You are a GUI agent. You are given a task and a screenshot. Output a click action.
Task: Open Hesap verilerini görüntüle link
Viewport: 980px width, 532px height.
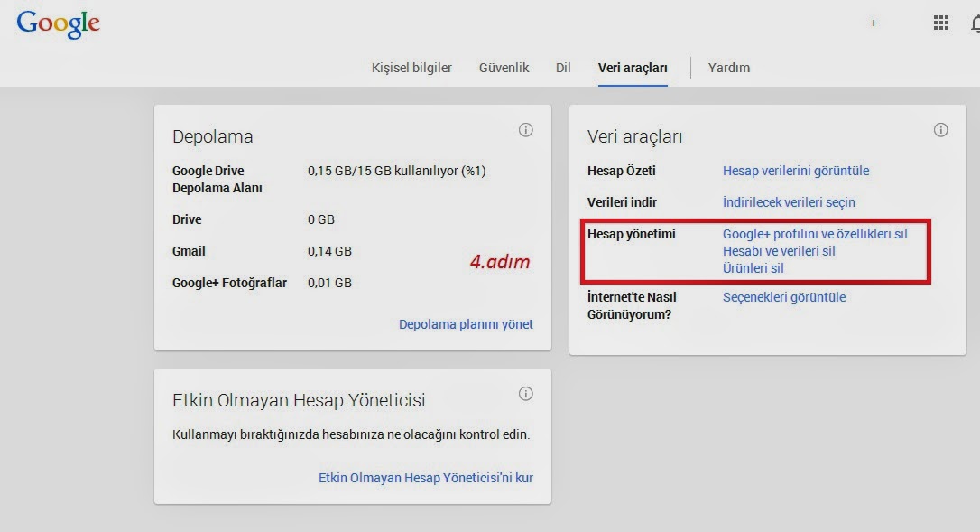pyautogui.click(x=796, y=171)
